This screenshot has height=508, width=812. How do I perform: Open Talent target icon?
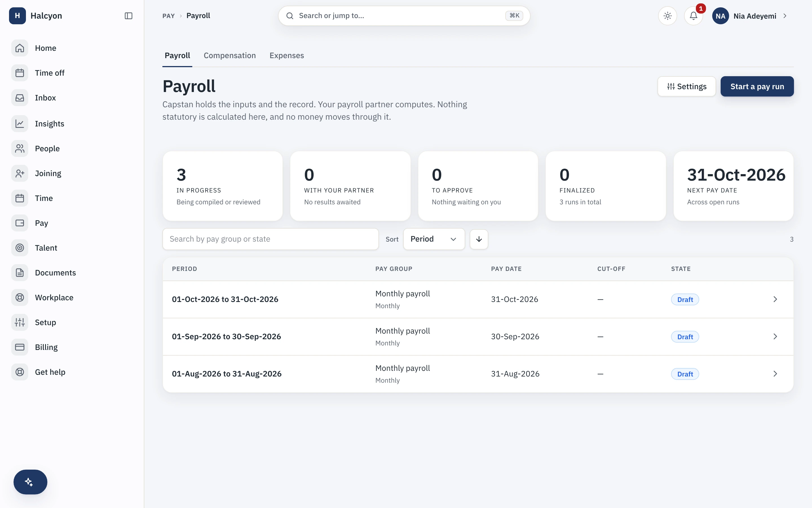pyautogui.click(x=20, y=248)
